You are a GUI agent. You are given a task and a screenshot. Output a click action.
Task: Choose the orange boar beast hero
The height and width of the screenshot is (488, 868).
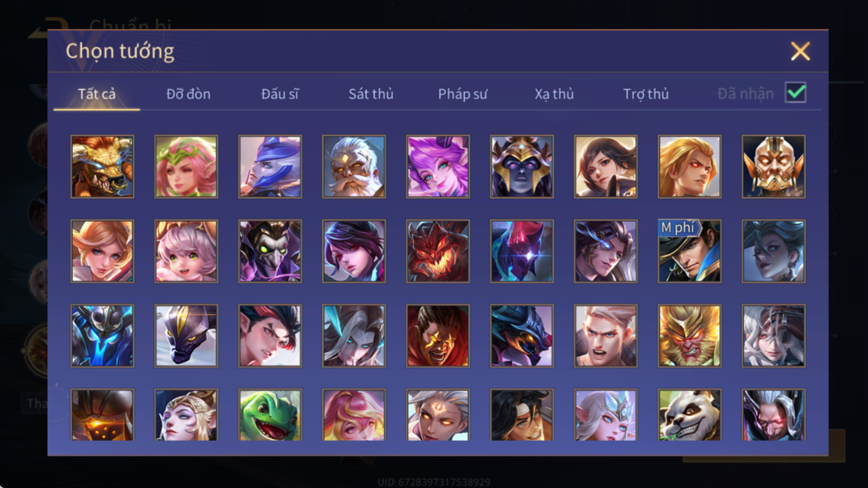102,167
